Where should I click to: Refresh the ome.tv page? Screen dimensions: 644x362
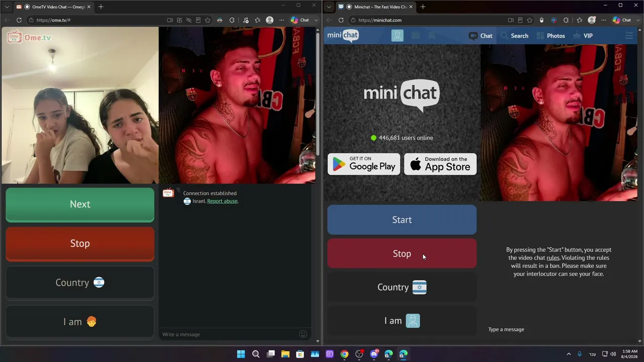pyautogui.click(x=19, y=20)
